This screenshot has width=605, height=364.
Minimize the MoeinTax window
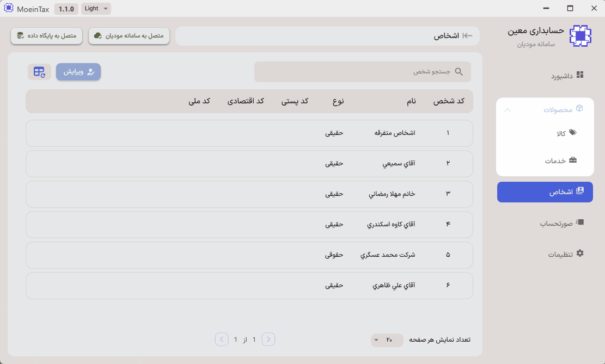[x=546, y=8]
